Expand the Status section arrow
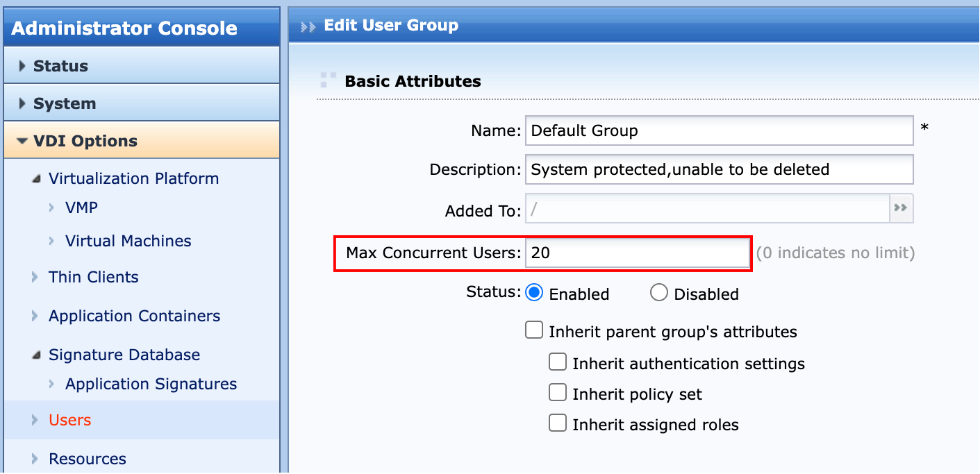Viewport: 980px width, 474px height. (23, 66)
